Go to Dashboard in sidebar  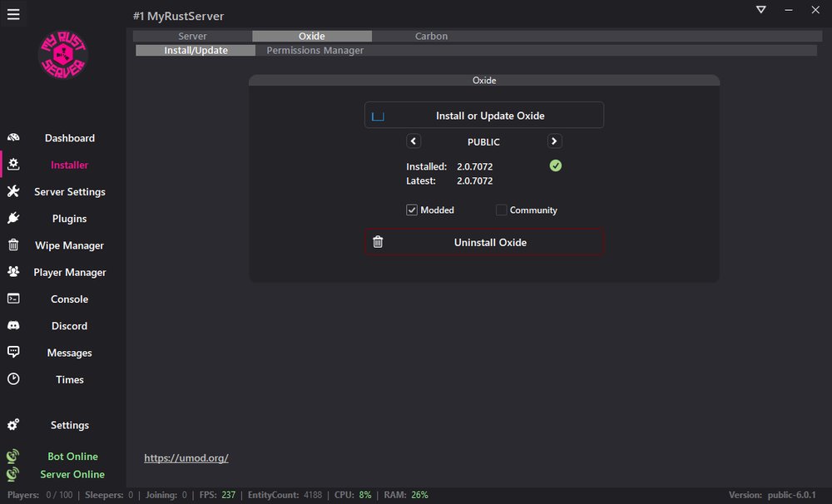click(70, 138)
